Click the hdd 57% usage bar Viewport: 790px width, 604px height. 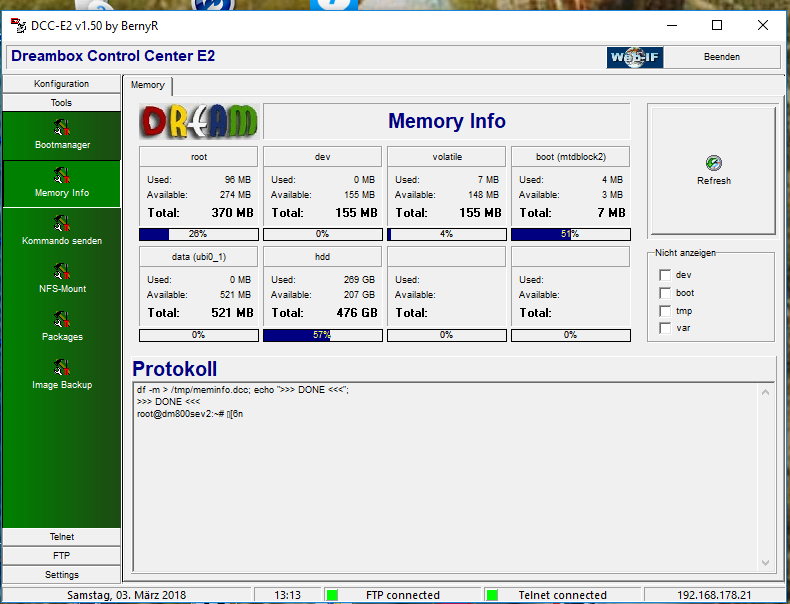tap(322, 335)
